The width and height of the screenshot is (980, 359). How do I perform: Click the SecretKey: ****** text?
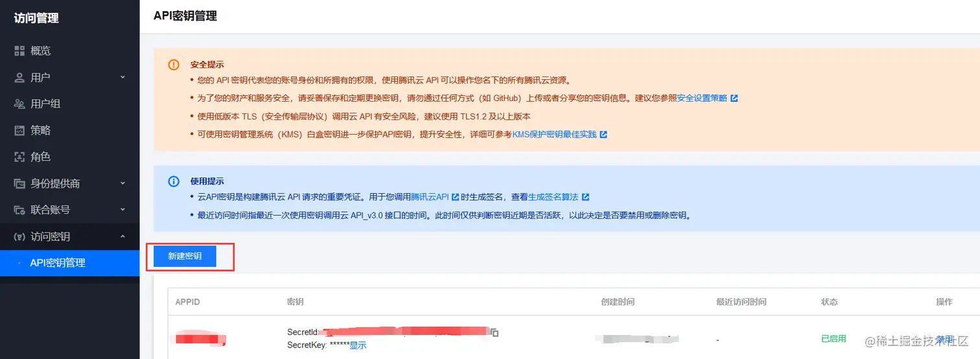click(x=318, y=345)
